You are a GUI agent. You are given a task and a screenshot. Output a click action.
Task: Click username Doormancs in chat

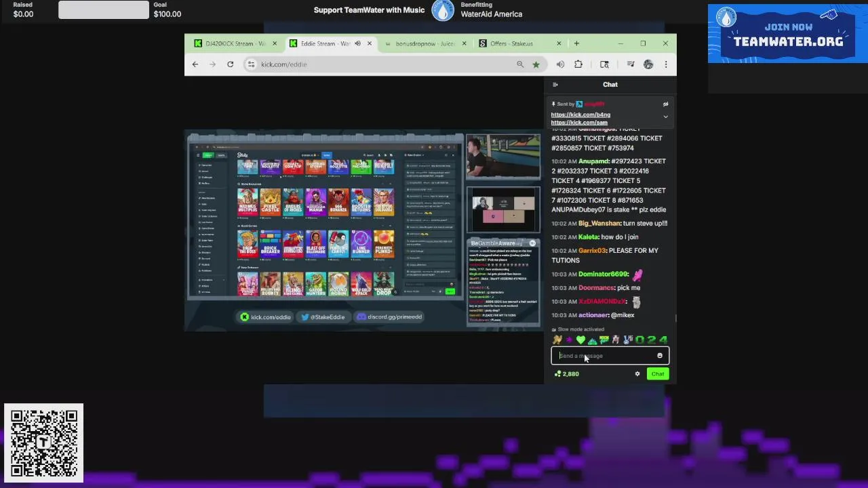[596, 288]
